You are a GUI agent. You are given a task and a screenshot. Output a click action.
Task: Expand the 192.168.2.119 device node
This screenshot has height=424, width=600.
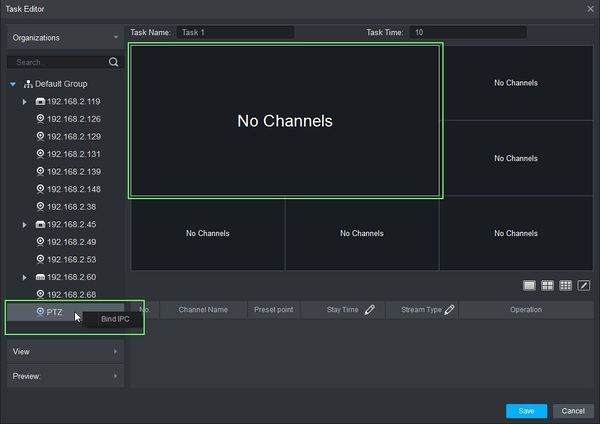[x=24, y=102]
